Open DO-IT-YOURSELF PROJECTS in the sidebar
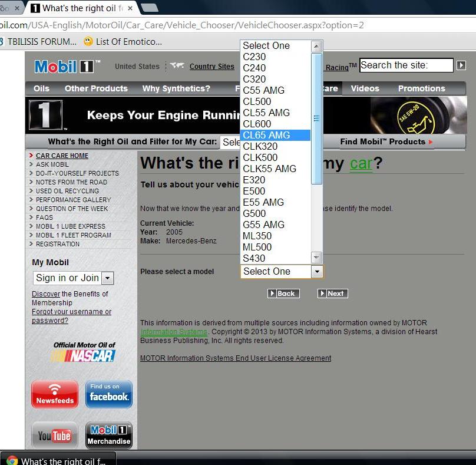The image size is (476, 465). coord(77,173)
